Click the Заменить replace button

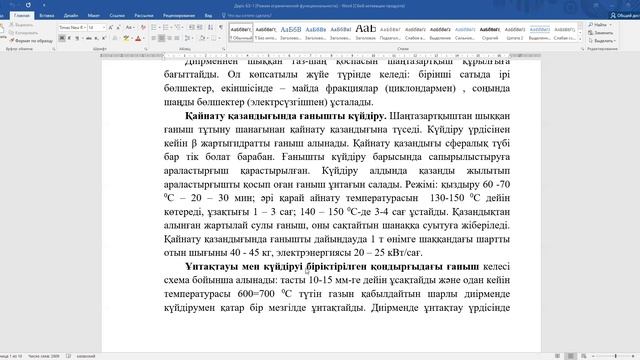click(x=601, y=33)
